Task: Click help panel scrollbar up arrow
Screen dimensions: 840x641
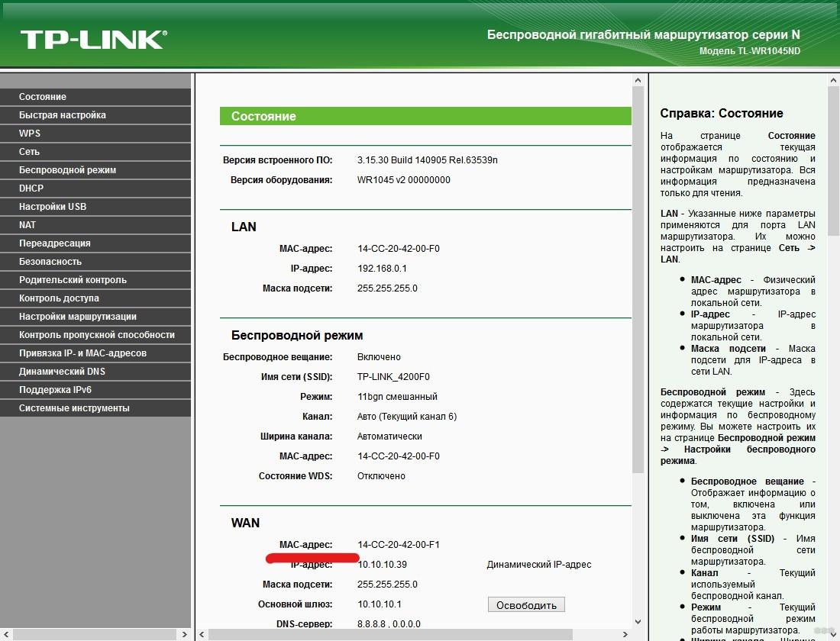Action: click(834, 80)
